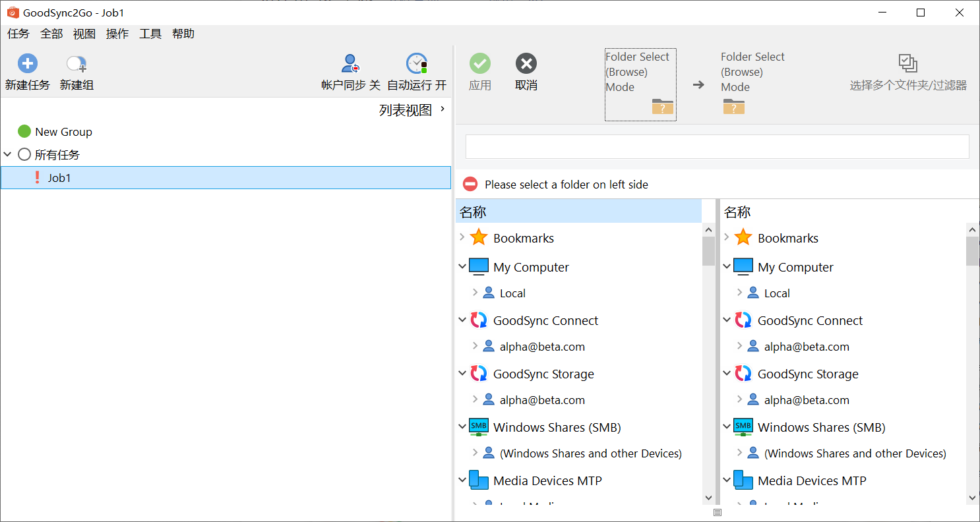Select Job1 in the task list
This screenshot has width=980, height=522.
59,178
